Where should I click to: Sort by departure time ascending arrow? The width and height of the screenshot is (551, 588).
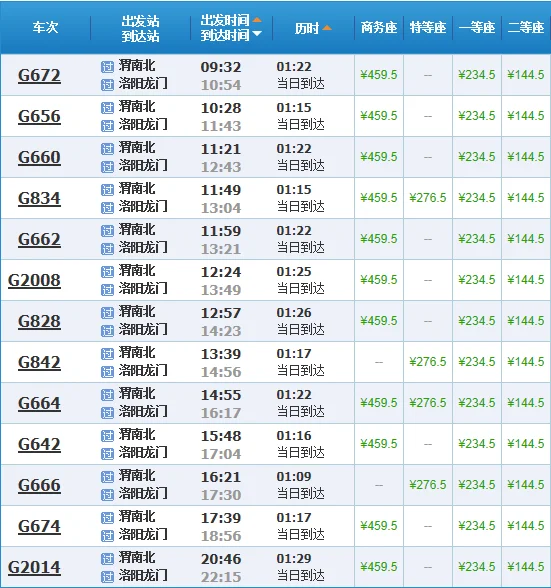257,20
